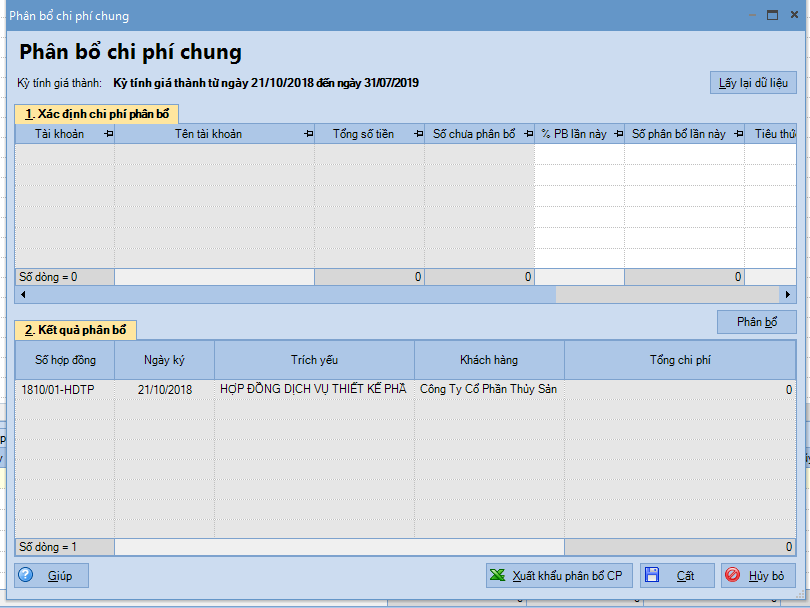Save with the Cất button
The width and height of the screenshot is (810, 608).
[x=677, y=575]
